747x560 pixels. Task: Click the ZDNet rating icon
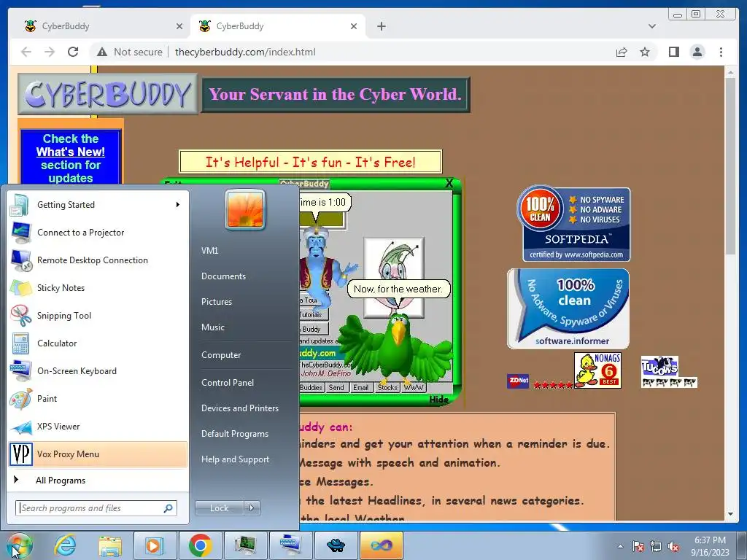coord(518,381)
